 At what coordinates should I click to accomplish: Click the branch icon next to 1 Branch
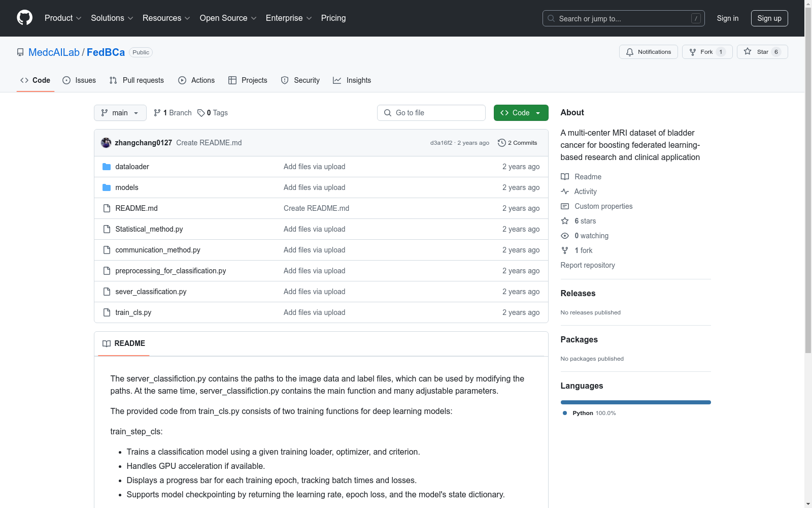coord(157,113)
